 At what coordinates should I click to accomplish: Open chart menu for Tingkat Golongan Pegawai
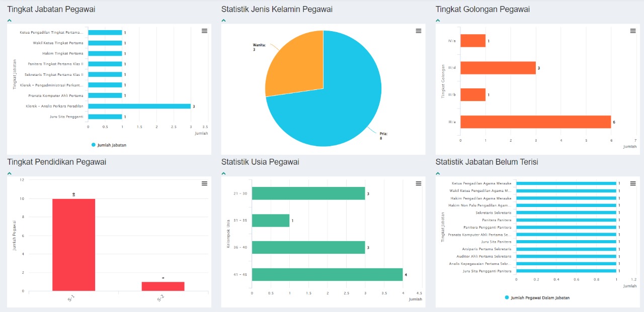(633, 31)
